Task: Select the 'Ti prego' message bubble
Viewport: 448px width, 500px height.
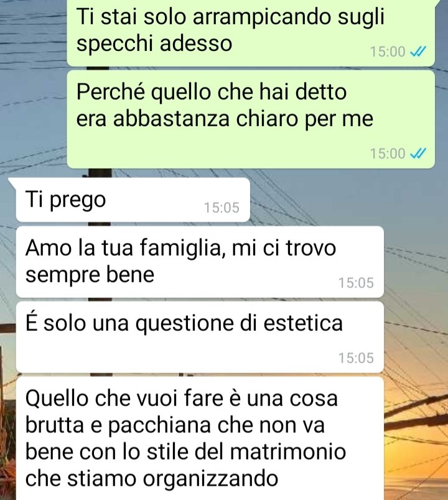Action: [133, 200]
